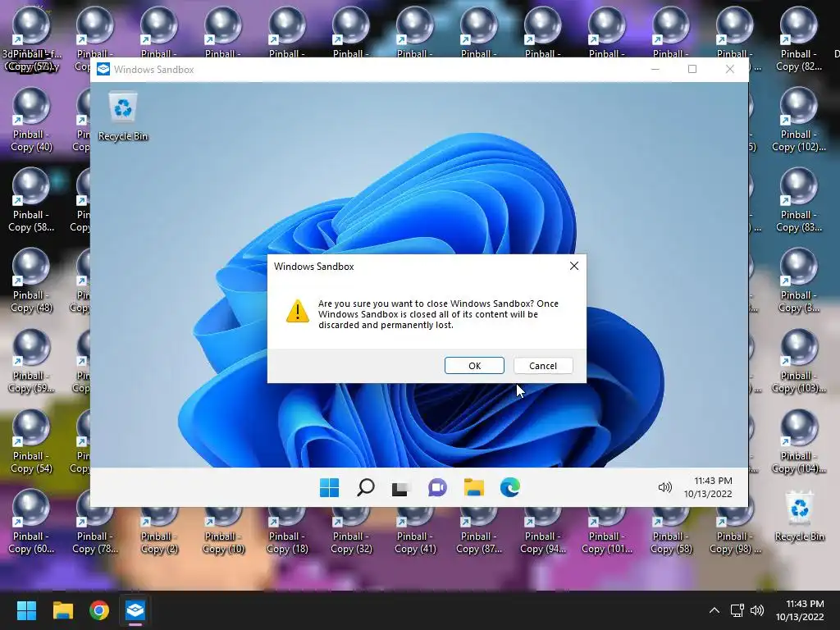Select 3dPinball shortcut in top-left desktop corner
The image size is (840, 630).
point(31,39)
